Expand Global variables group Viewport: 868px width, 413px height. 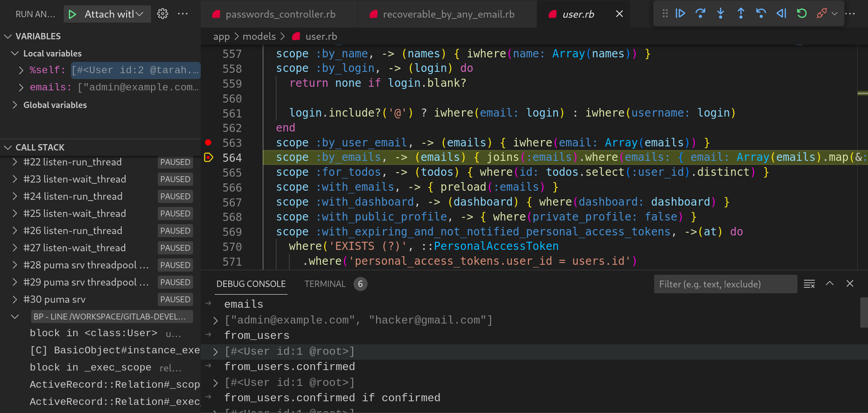(x=15, y=105)
